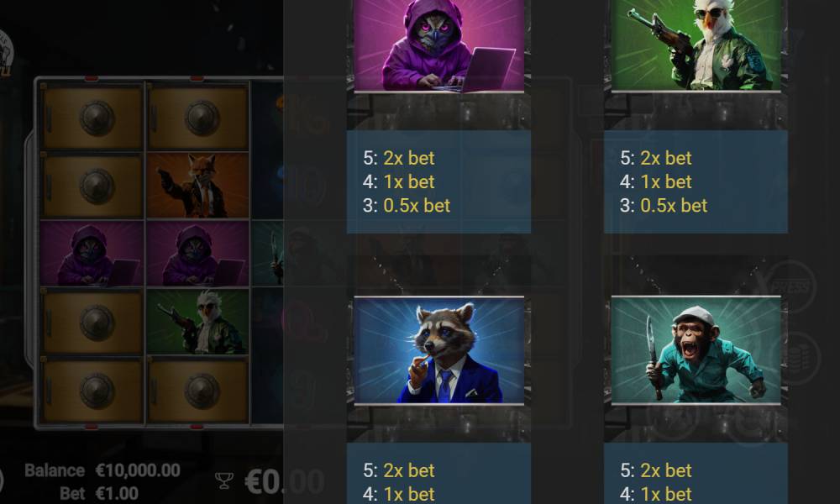The height and width of the screenshot is (504, 840).
Task: Click the owl hacker payout info box
Action: pos(438,181)
